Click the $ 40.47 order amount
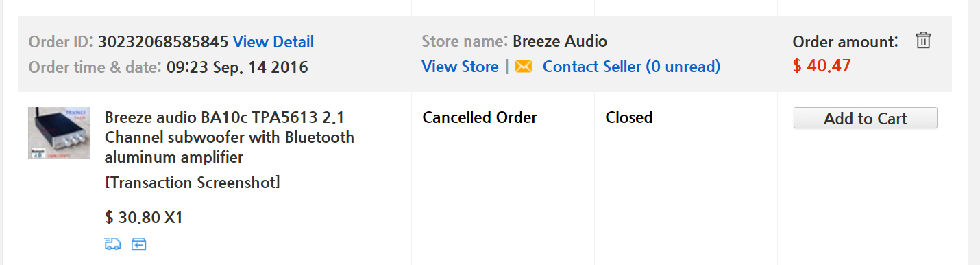Image resolution: width=980 pixels, height=265 pixels. point(821,66)
